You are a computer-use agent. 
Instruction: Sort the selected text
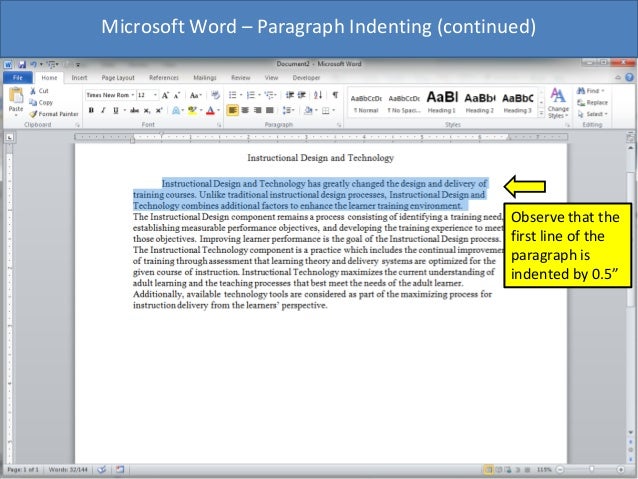pyautogui.click(x=318, y=95)
